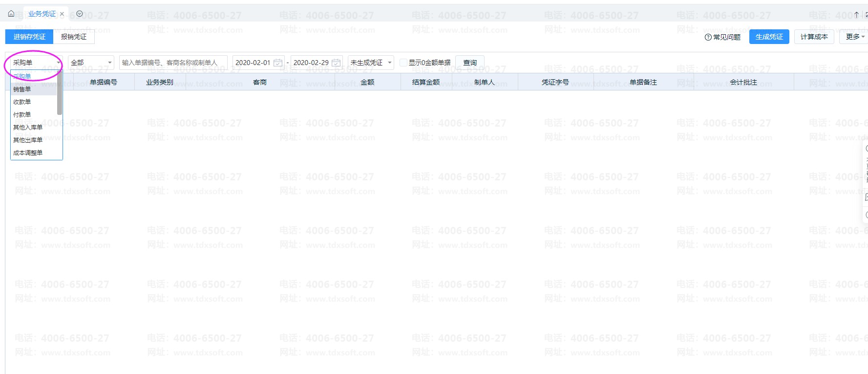Focus the document number search field

click(173, 63)
